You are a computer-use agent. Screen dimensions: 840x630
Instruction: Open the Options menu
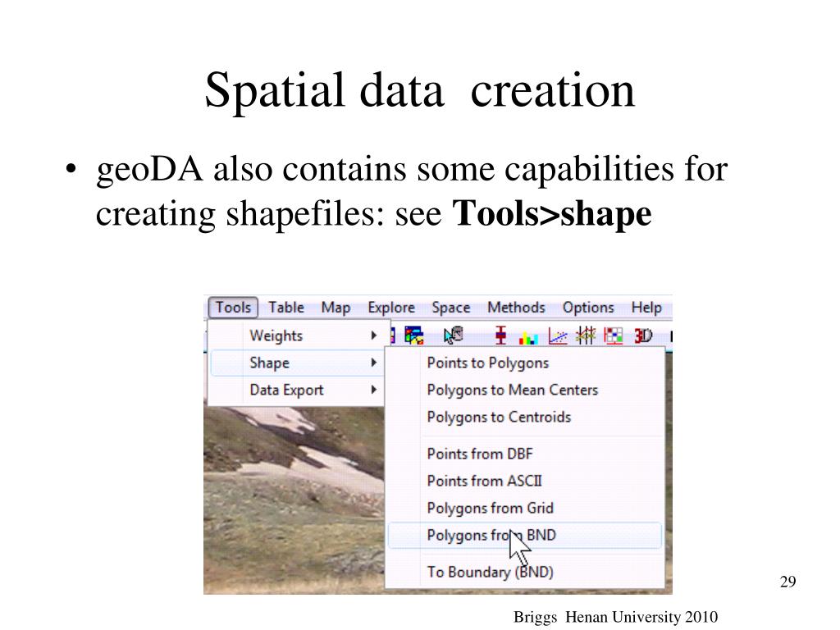[588, 308]
